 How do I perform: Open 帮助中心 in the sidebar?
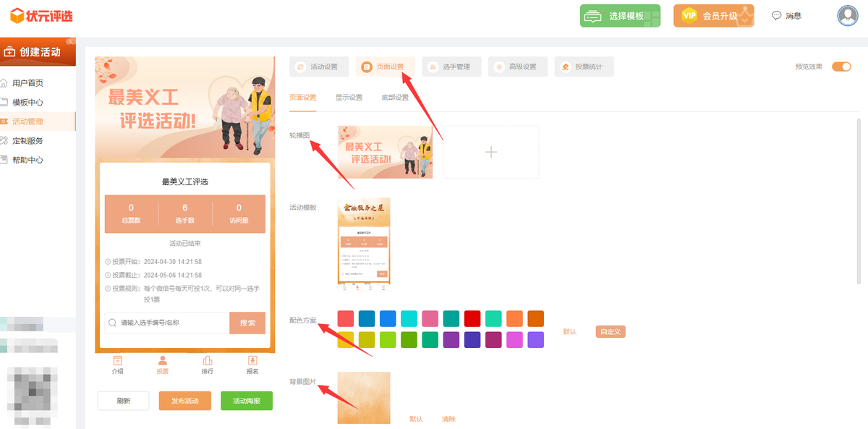point(27,160)
